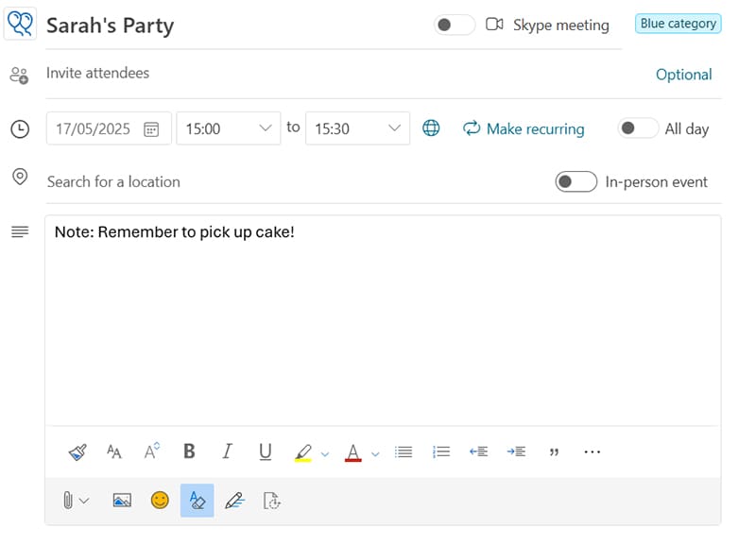Create a bulleted list

[x=404, y=452]
